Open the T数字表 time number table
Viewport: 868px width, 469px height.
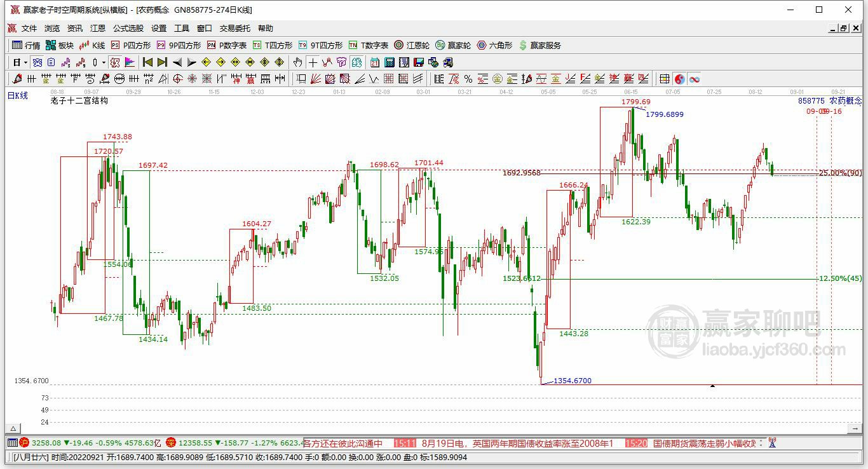[x=369, y=45]
